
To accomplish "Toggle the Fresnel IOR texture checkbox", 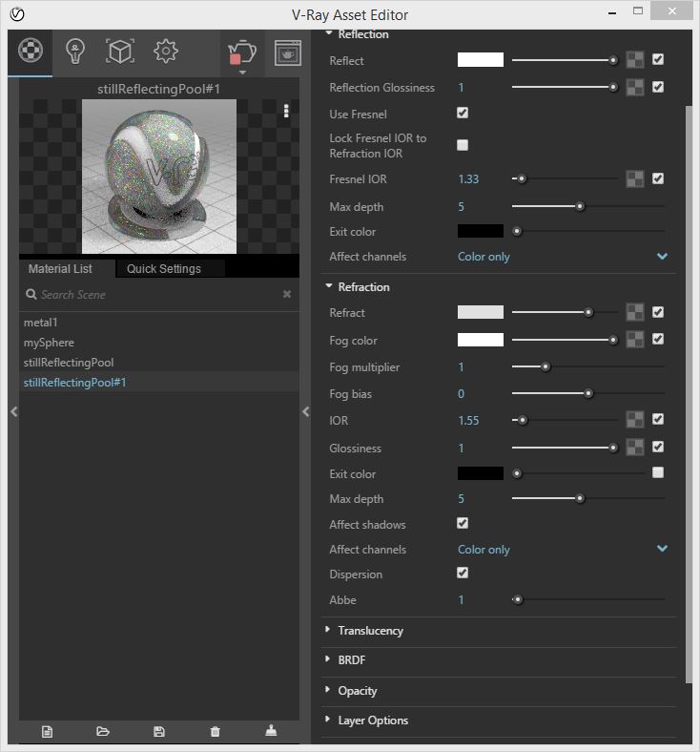I will 658,178.
